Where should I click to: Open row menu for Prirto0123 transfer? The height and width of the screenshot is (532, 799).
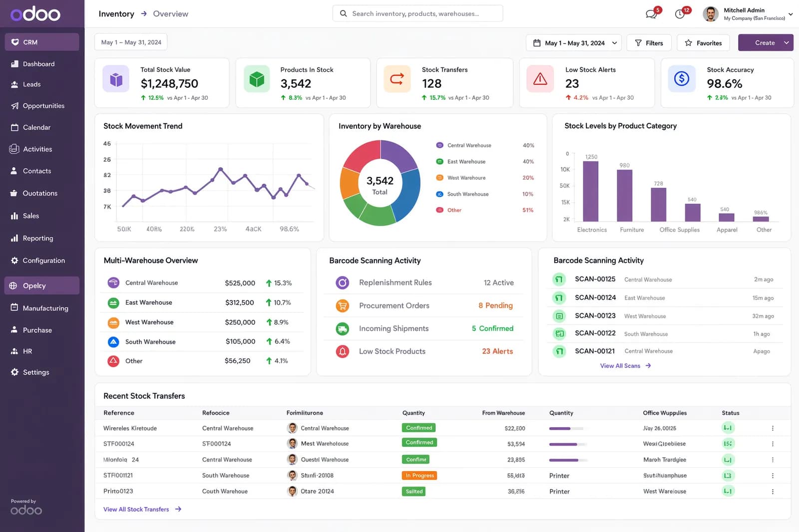(x=773, y=492)
